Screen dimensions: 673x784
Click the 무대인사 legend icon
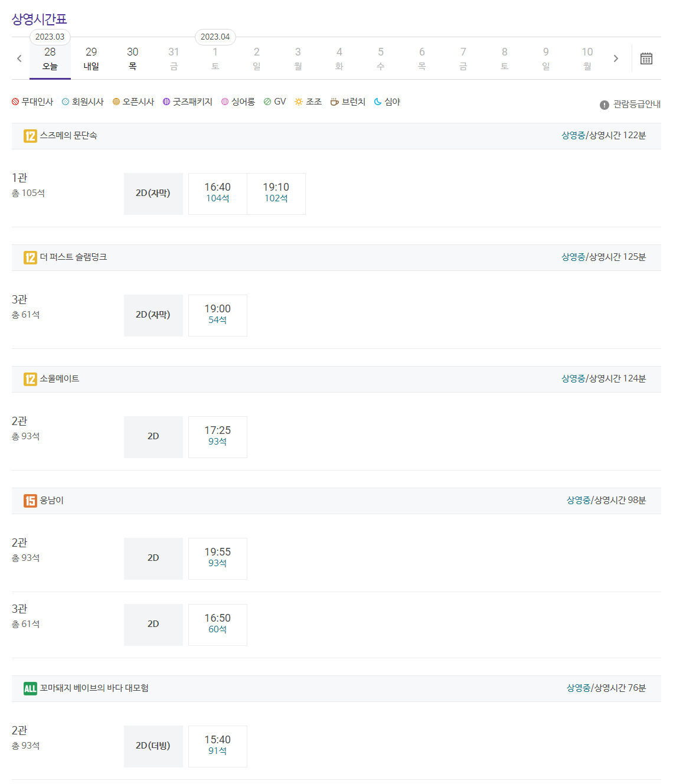click(15, 102)
